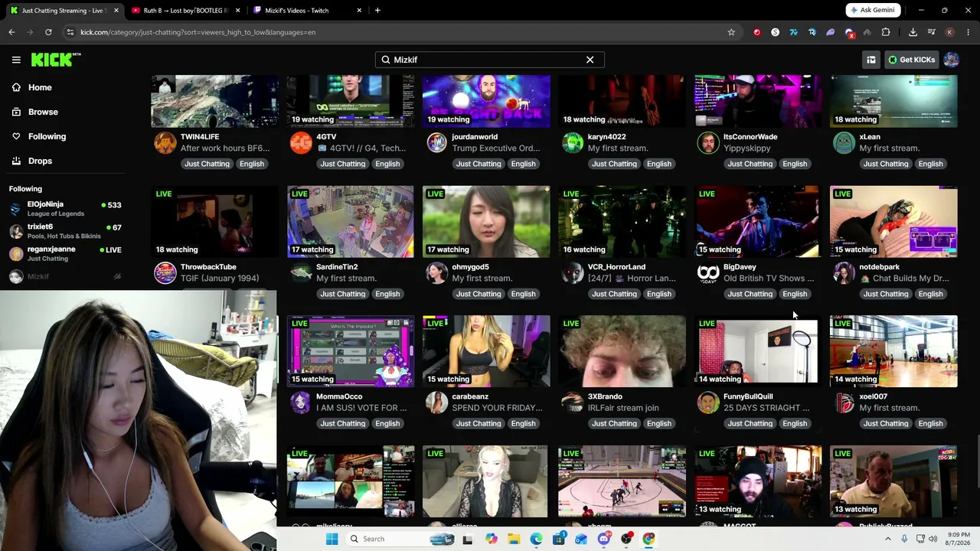Click the Ask Gemini button
This screenshot has height=551, width=980.
[874, 10]
